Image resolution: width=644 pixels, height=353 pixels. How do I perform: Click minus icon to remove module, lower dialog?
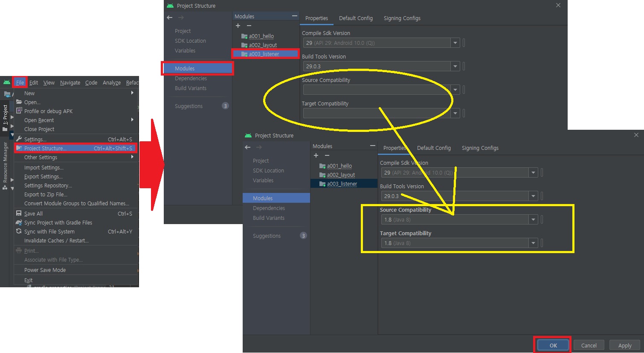(327, 155)
